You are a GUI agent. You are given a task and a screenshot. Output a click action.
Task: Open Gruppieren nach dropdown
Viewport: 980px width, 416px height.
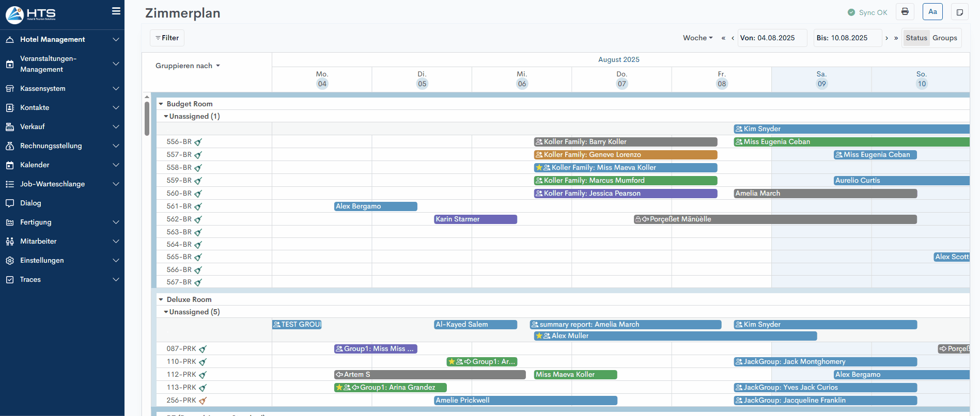click(188, 66)
